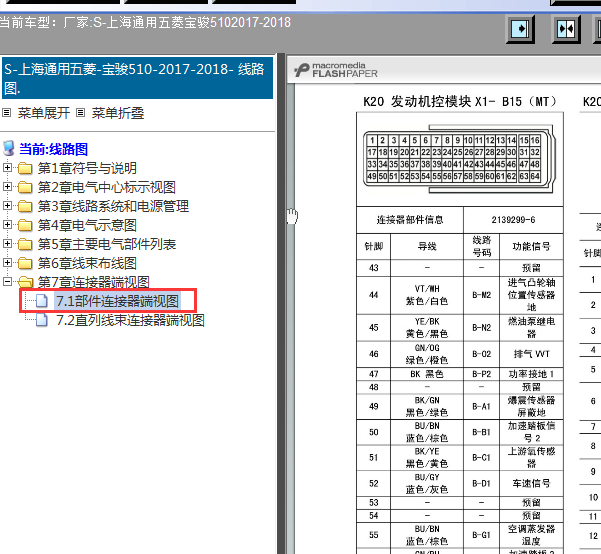Click the 针脚 column header
This screenshot has width=601, height=554.
tap(373, 247)
